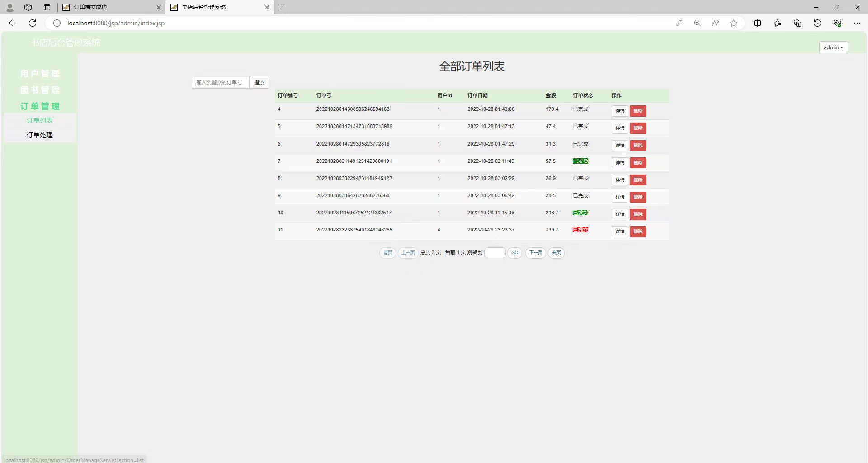Go to previous page 上一页
Image resolution: width=868 pixels, height=463 pixels.
(408, 253)
